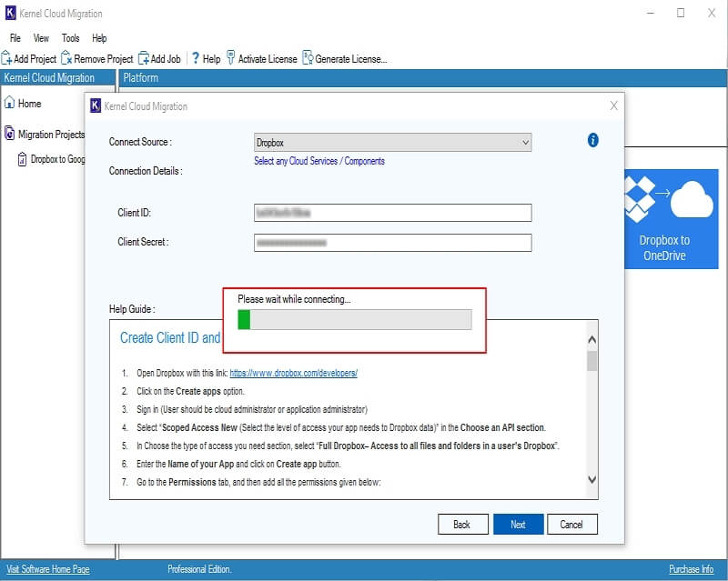The height and width of the screenshot is (581, 728).
Task: Click the Kernel logo in the dialog title
Action: pos(96,105)
